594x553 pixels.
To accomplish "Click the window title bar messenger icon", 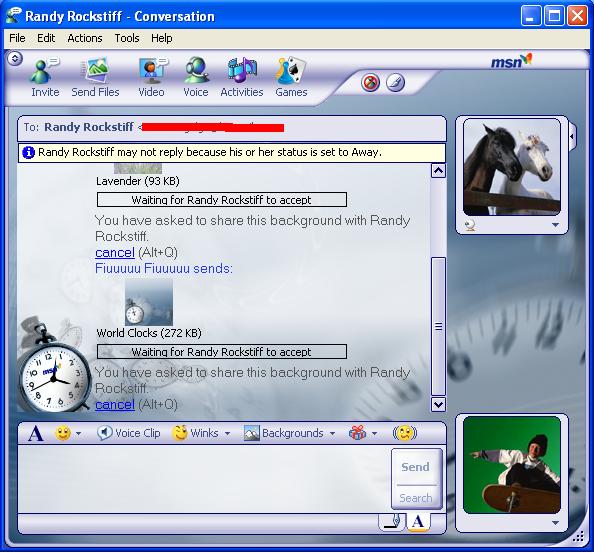I will tap(14, 16).
